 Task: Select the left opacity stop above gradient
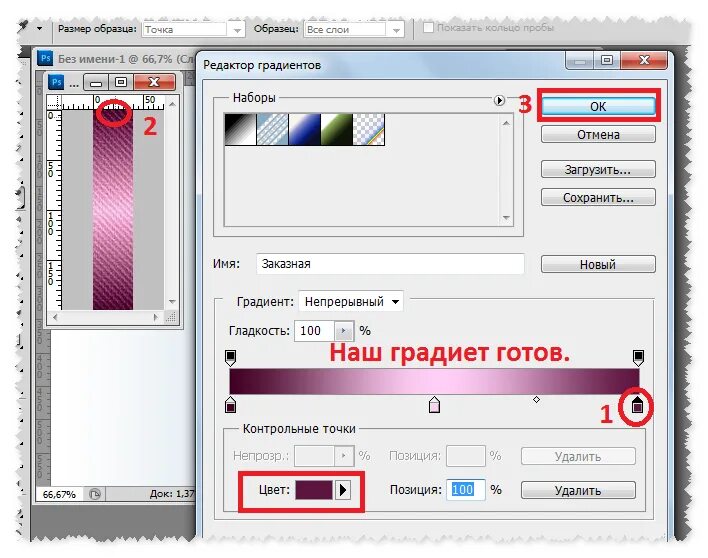(x=230, y=358)
